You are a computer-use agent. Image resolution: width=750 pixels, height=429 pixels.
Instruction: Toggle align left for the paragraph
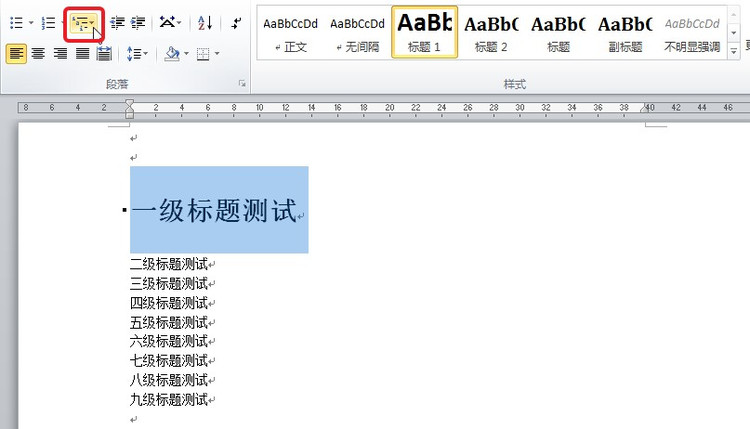click(16, 54)
